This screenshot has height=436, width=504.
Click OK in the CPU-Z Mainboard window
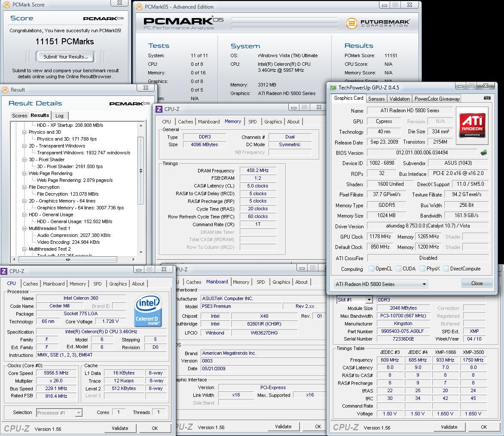click(318, 427)
